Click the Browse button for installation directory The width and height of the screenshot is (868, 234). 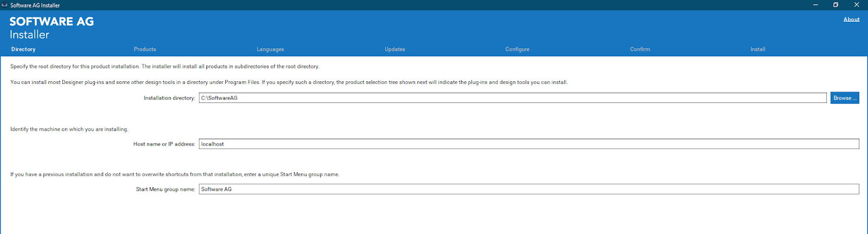pyautogui.click(x=845, y=98)
